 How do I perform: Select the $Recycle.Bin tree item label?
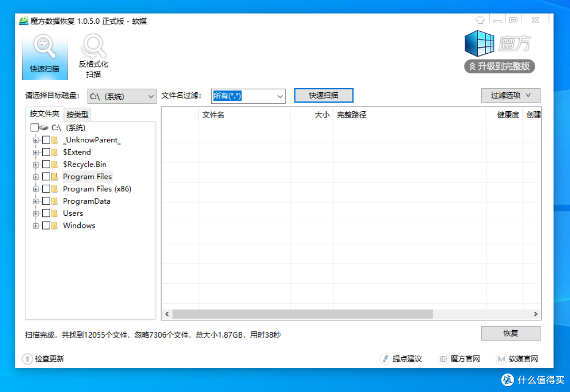point(84,164)
